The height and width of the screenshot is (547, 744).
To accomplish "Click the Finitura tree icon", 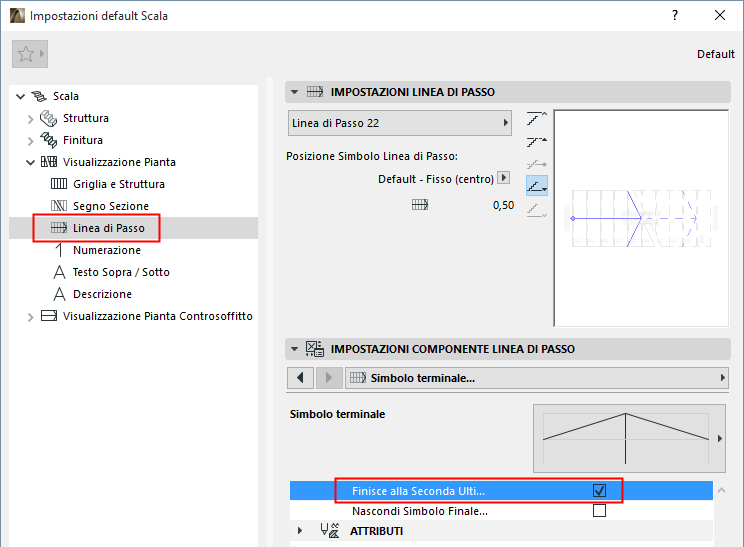I will coord(48,140).
